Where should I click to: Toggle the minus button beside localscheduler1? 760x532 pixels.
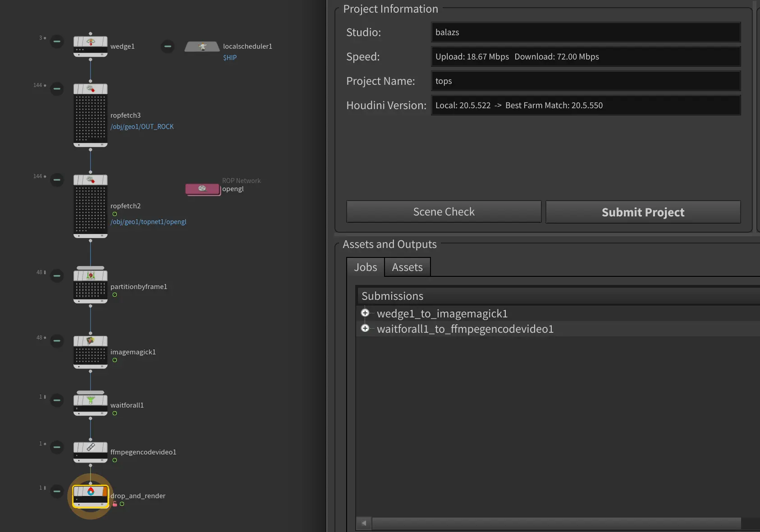click(x=168, y=46)
